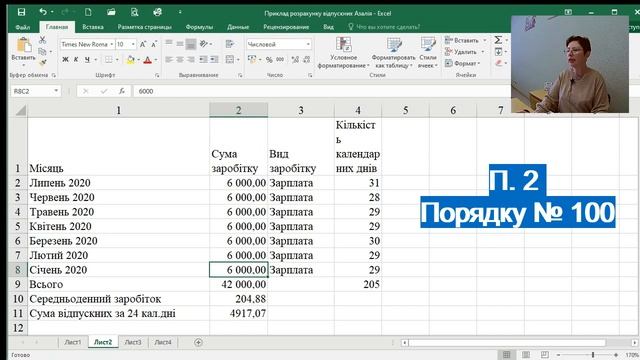This screenshot has width=640, height=360.
Task: Expand Удалить cells dropdown
Action: pyautogui.click(x=482, y=52)
